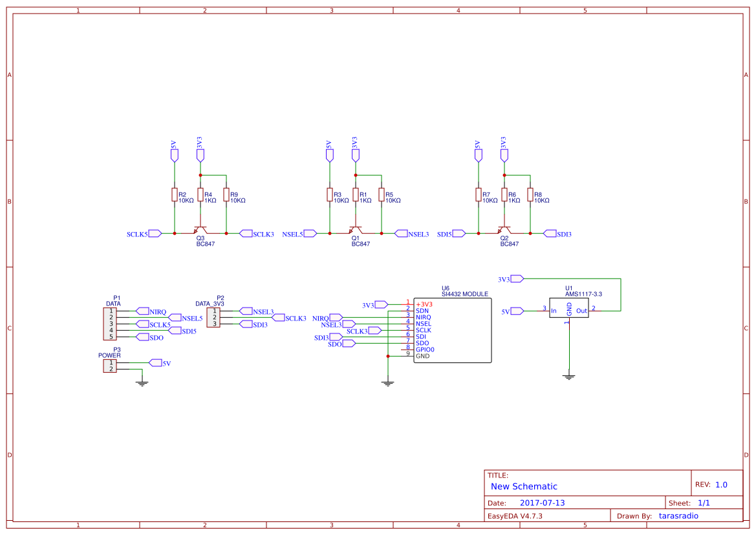Select the P2 DATA_3V3 connector header
Image resolution: width=756 pixels, height=535 pixels.
[x=213, y=318]
